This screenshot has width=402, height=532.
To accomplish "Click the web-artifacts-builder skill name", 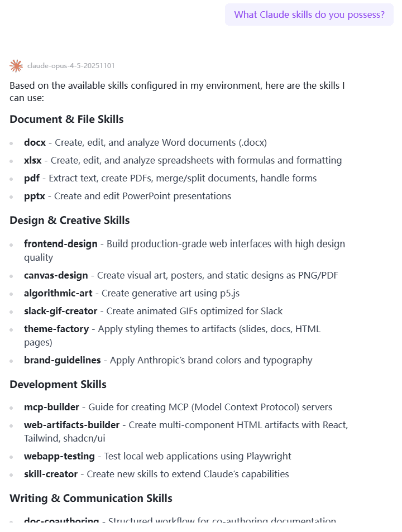I will pos(71,425).
